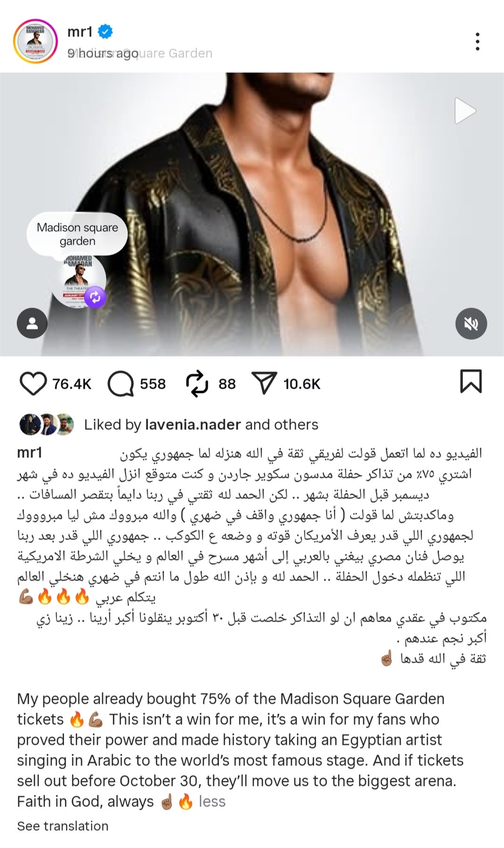Share post using the paper plane icon
The image size is (504, 848).
(264, 383)
